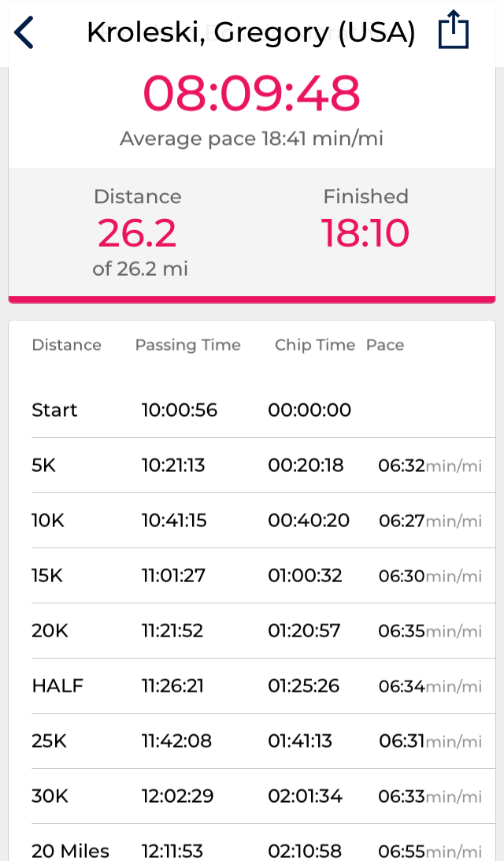Tap the Passing Time column header
Viewport: 504px width, 861px height.
(187, 345)
